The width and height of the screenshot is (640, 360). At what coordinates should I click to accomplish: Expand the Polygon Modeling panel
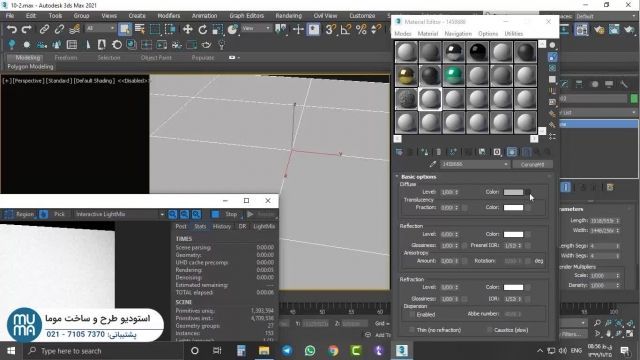[x=31, y=67]
